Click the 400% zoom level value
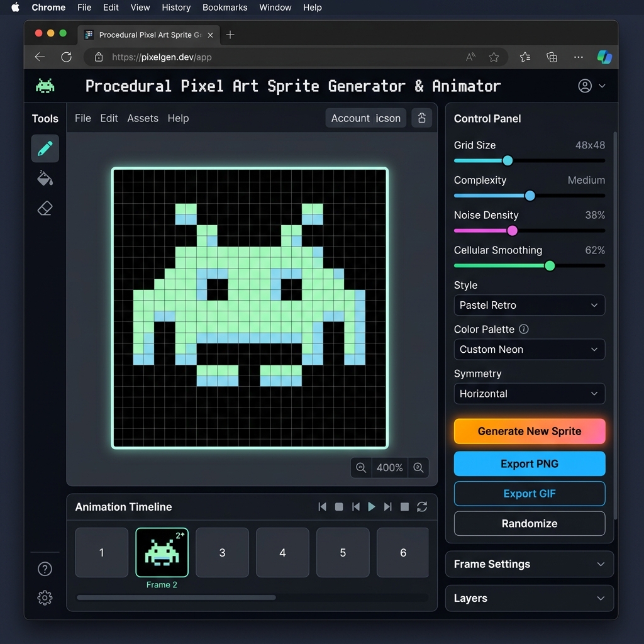 point(390,467)
